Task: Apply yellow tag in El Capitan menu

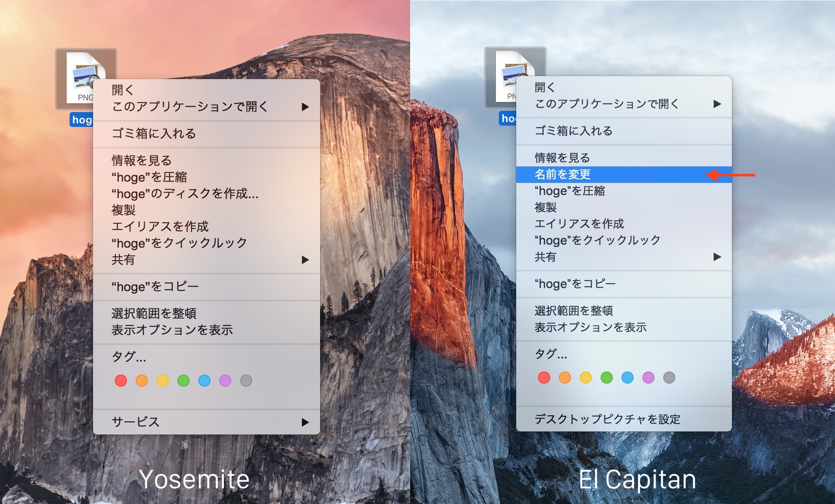Action: tap(586, 378)
